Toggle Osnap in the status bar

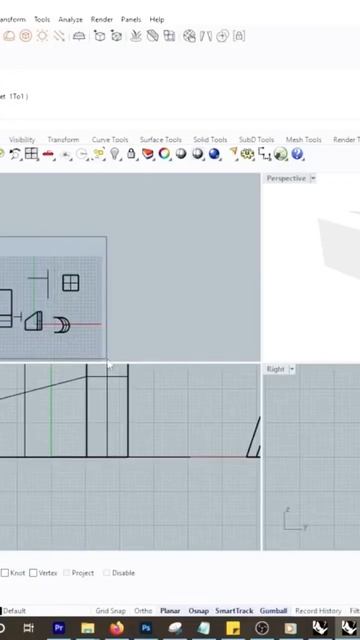tap(199, 611)
